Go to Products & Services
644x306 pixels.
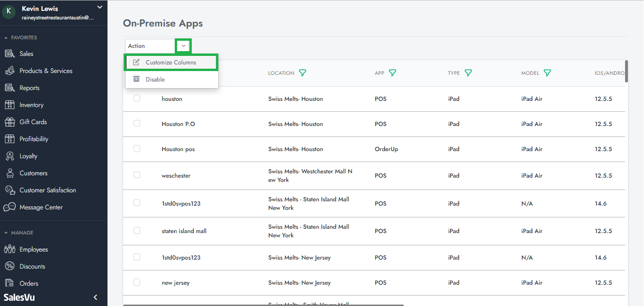pos(46,71)
